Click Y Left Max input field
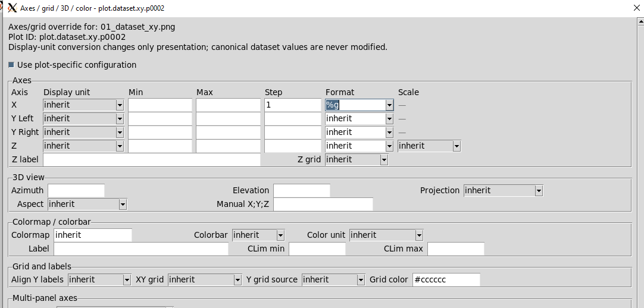 click(229, 118)
